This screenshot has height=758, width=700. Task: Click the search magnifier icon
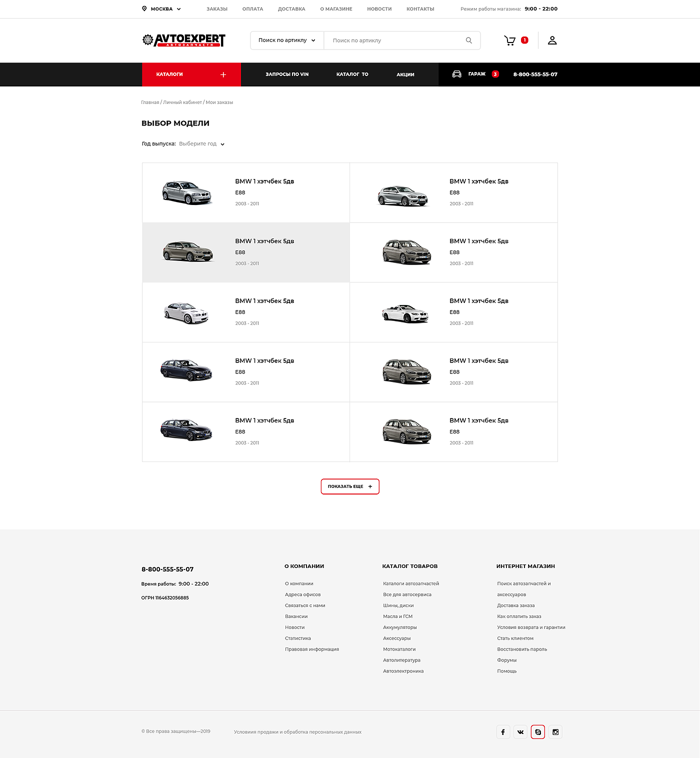coord(469,40)
